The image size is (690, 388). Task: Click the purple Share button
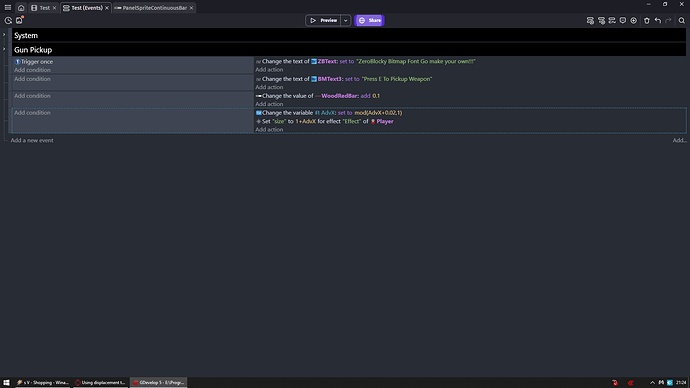click(370, 20)
